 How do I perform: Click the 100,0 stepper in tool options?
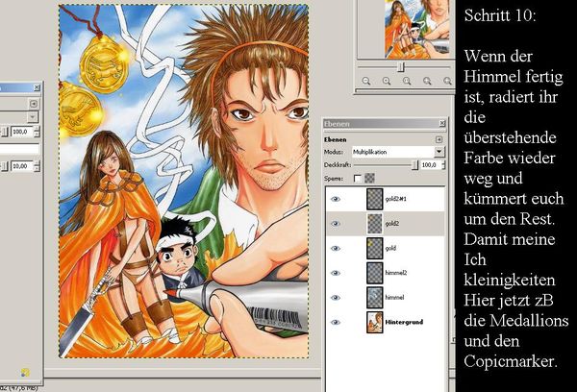click(x=37, y=132)
